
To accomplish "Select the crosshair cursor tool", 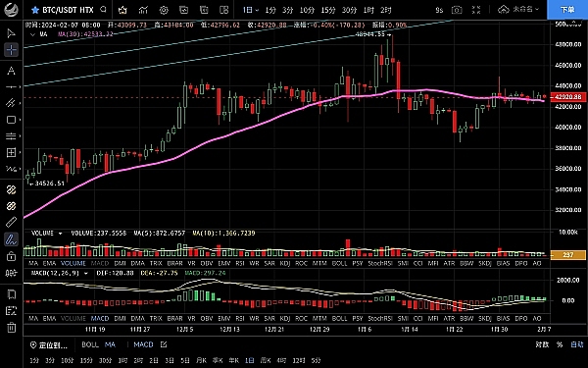I will coord(11,50).
